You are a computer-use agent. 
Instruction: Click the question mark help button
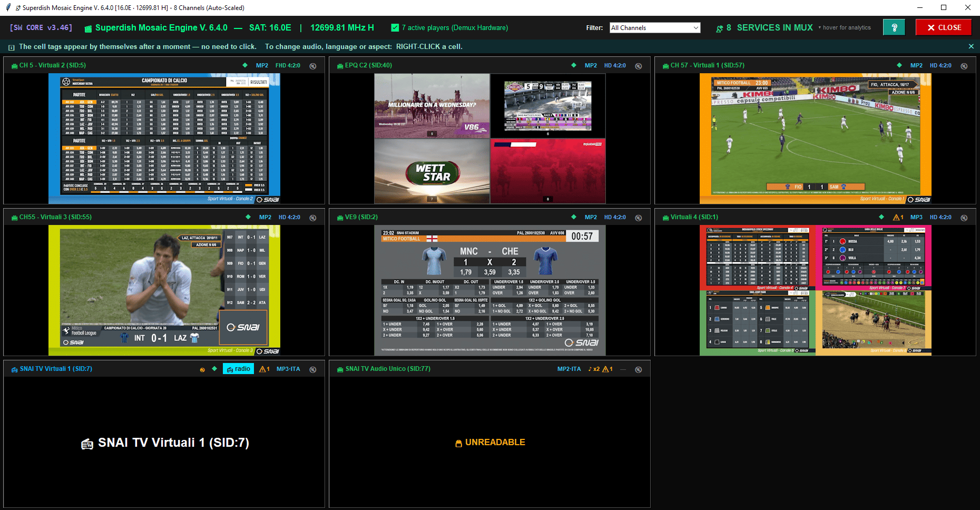894,27
